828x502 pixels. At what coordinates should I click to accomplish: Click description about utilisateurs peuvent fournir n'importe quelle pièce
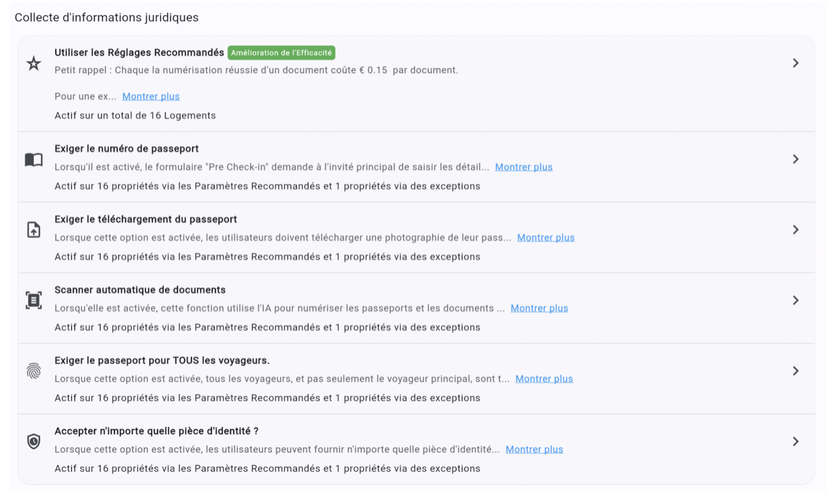pyautogui.click(x=277, y=450)
